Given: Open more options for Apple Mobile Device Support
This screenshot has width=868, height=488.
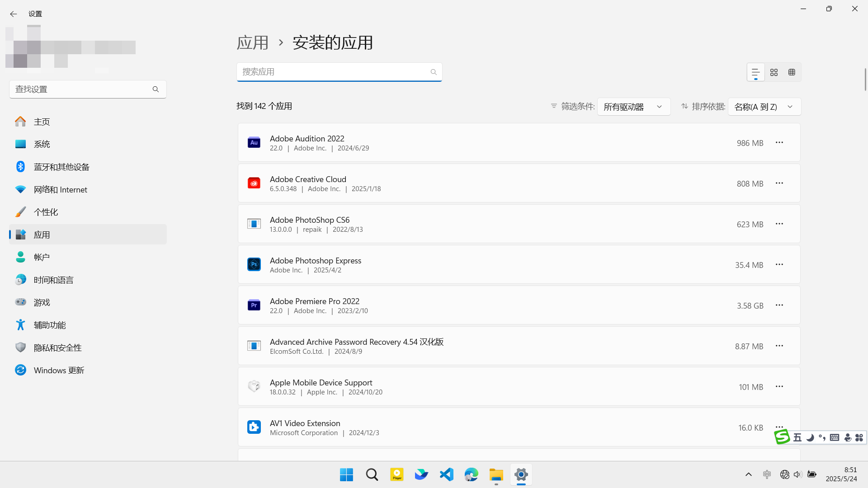Looking at the screenshot, I should click(779, 387).
